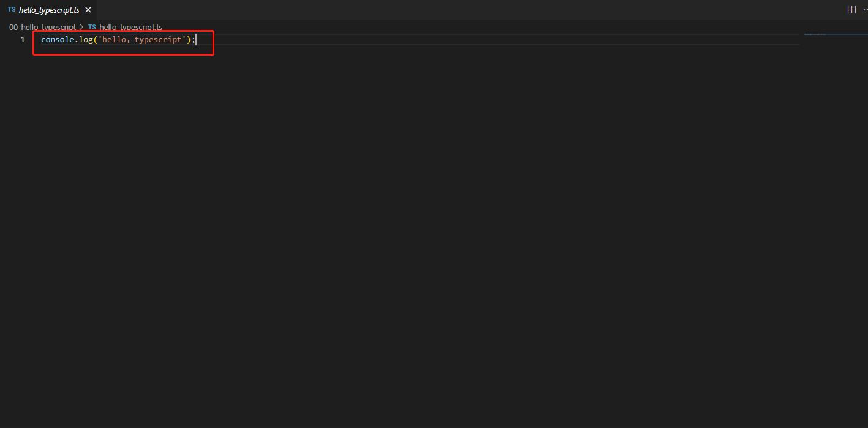Screen dimensions: 868x428
Task: Click the minimap slider highlight
Action: [836, 34]
